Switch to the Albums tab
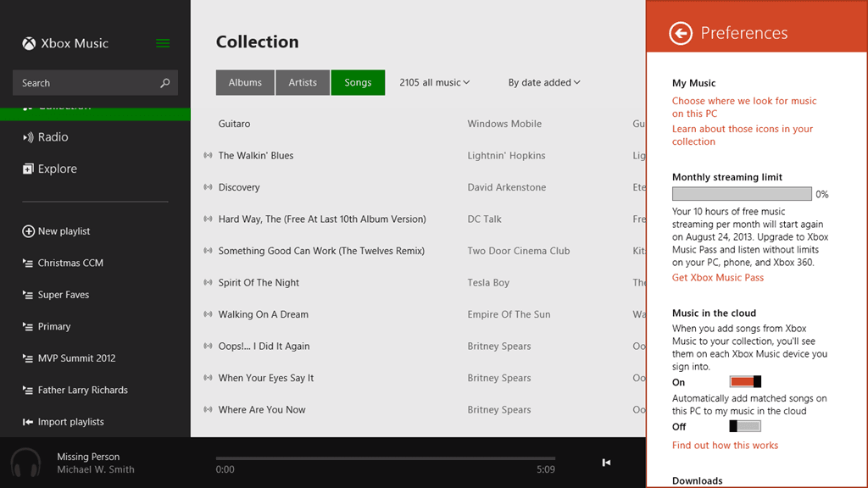 coord(245,83)
